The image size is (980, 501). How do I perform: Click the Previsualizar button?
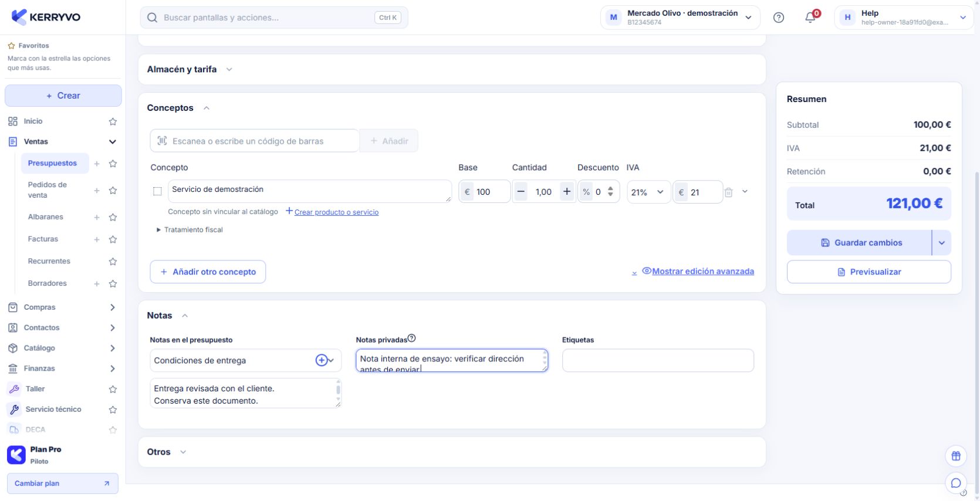(869, 272)
